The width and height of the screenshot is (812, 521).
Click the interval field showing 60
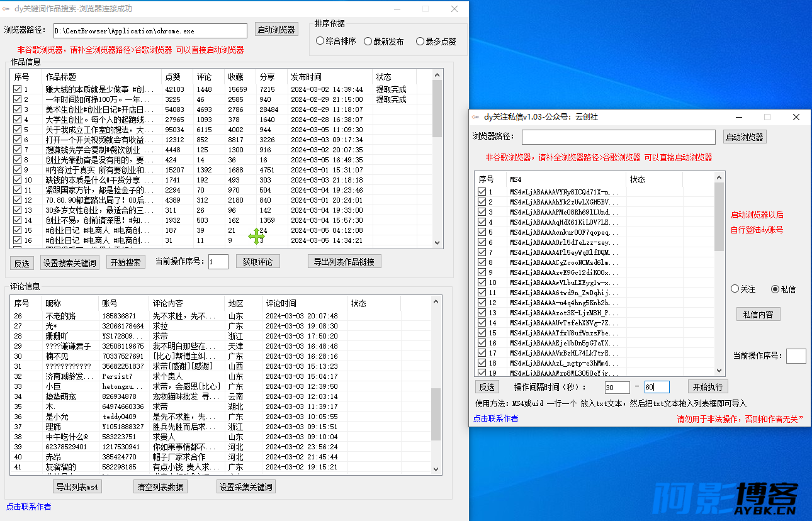click(657, 387)
